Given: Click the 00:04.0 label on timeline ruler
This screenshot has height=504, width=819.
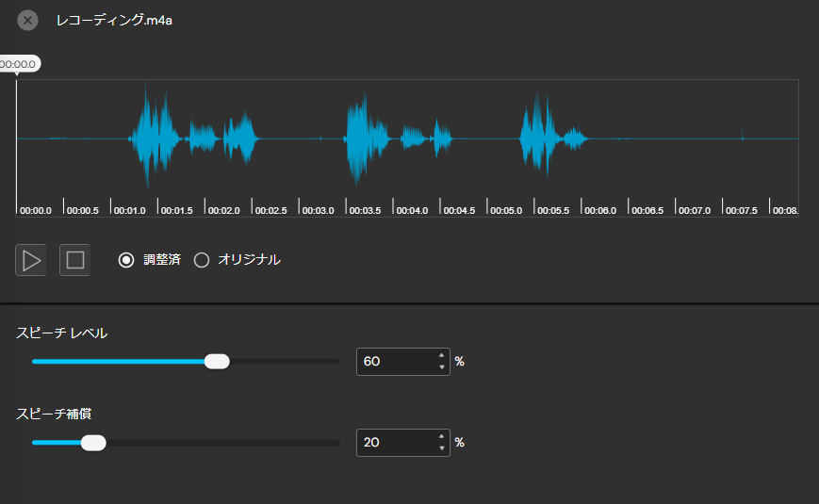Looking at the screenshot, I should pos(412,210).
